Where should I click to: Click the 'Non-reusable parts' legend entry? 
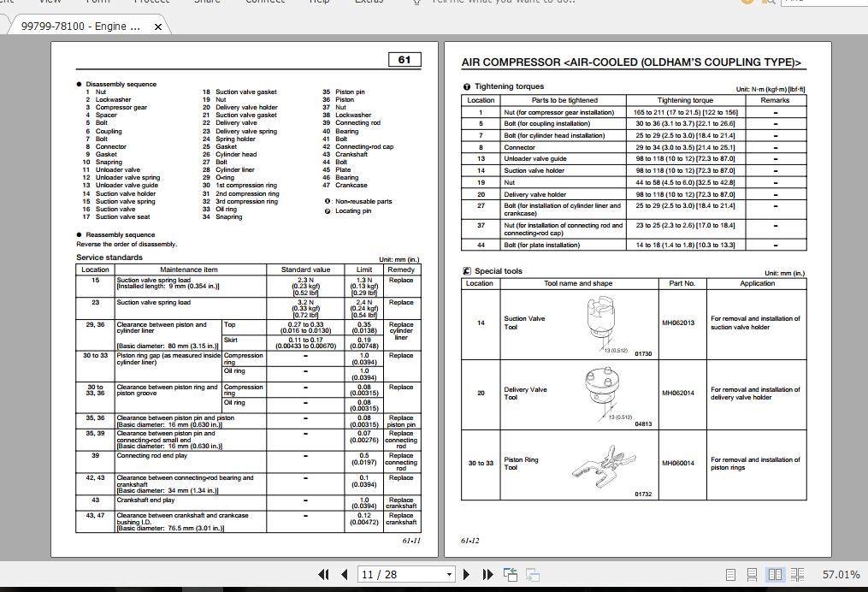pos(358,202)
